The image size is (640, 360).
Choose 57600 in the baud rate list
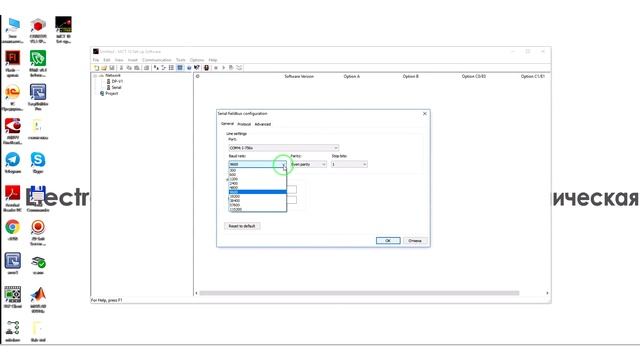pyautogui.click(x=258, y=205)
